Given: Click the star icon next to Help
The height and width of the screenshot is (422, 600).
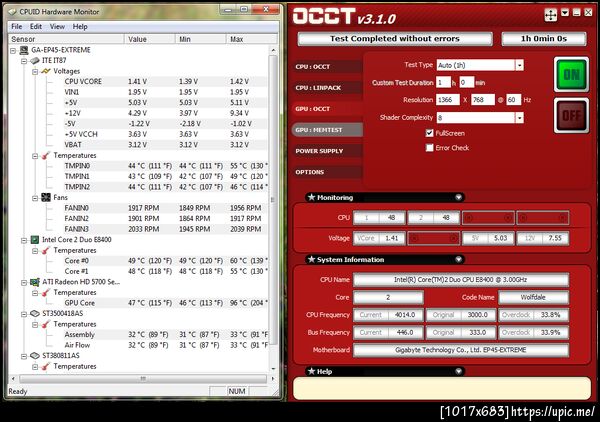Looking at the screenshot, I should pos(311,371).
